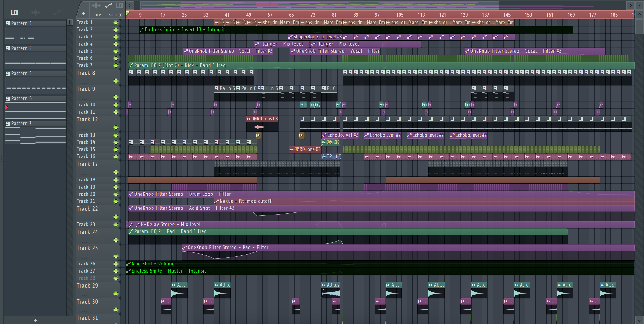This screenshot has height=324, width=644.
Task: Click the red play arrow beside Pattern 6
Action: [6, 107]
